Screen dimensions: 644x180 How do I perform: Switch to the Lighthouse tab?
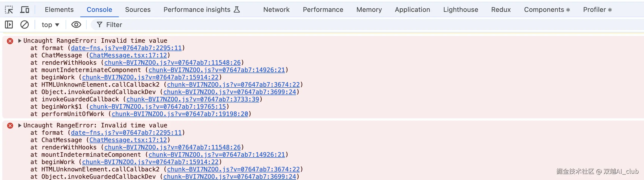point(461,10)
